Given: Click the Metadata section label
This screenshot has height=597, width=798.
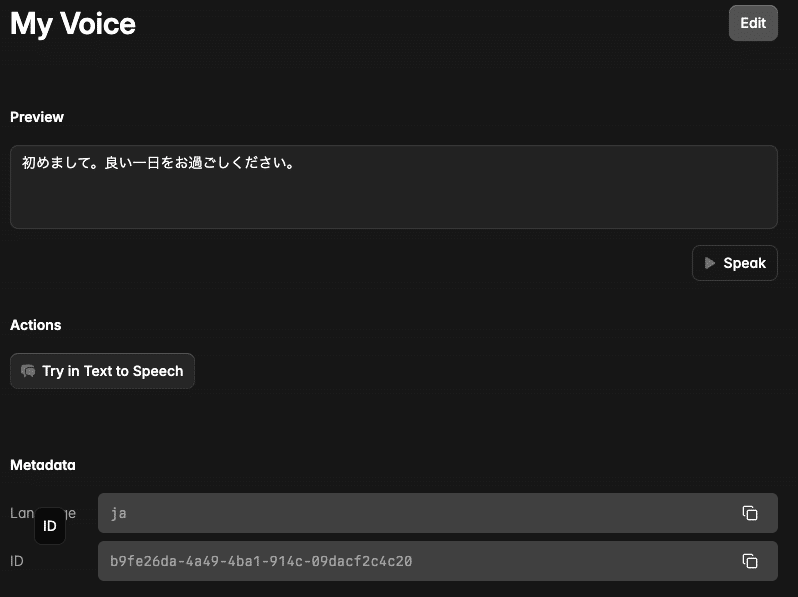Looking at the screenshot, I should click(x=43, y=465).
